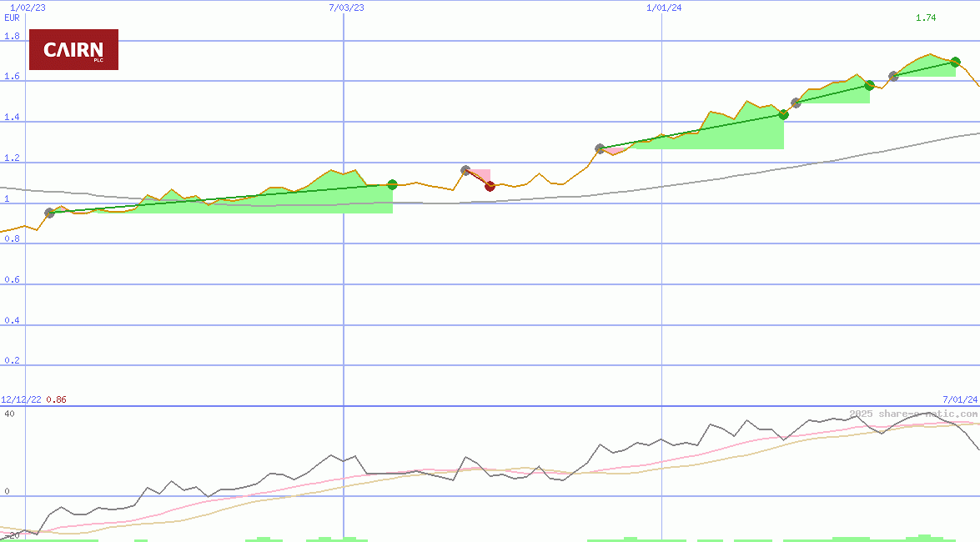980x542 pixels.
Task: Open the 12/12/22 start date selector
Action: [23, 398]
